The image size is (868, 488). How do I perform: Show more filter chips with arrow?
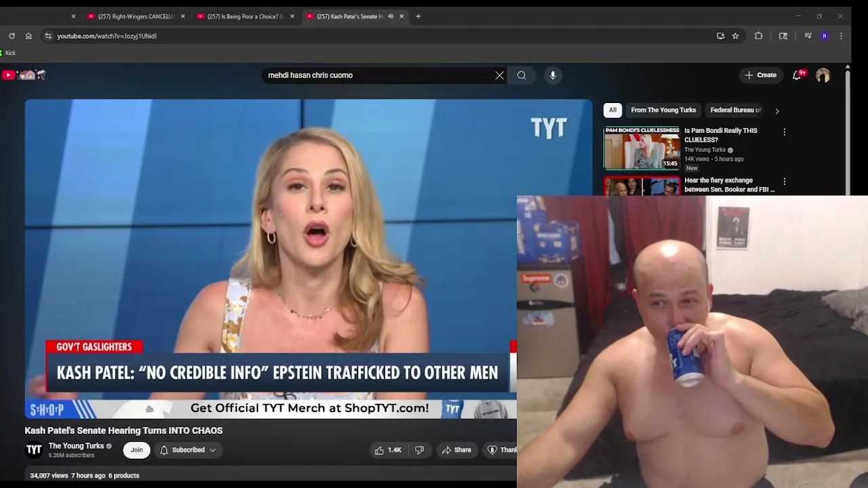(x=777, y=110)
